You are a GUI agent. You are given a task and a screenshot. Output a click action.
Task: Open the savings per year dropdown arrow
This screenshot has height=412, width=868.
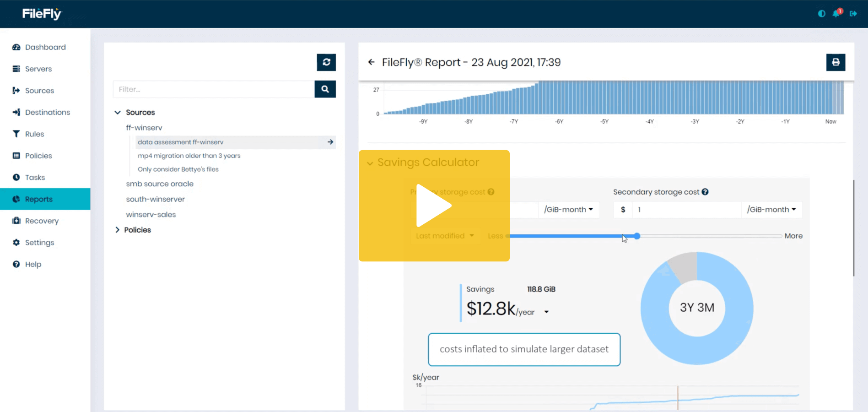click(x=546, y=312)
